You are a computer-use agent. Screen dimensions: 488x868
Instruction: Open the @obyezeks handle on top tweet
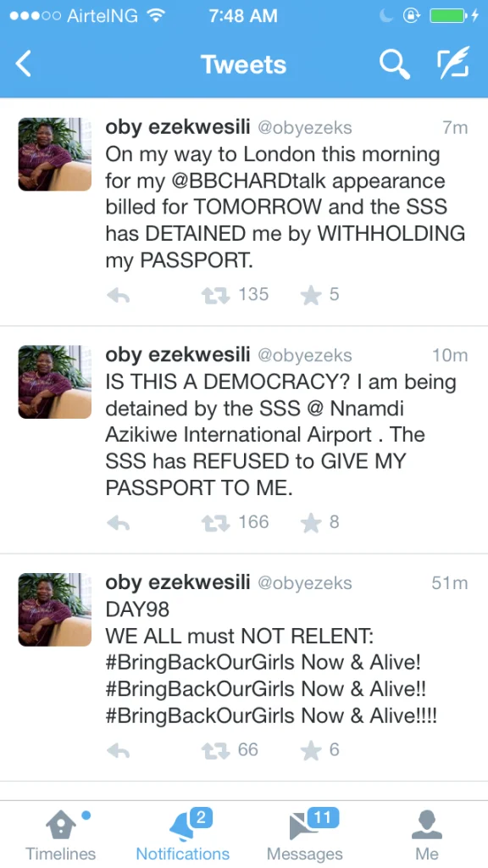click(x=305, y=128)
